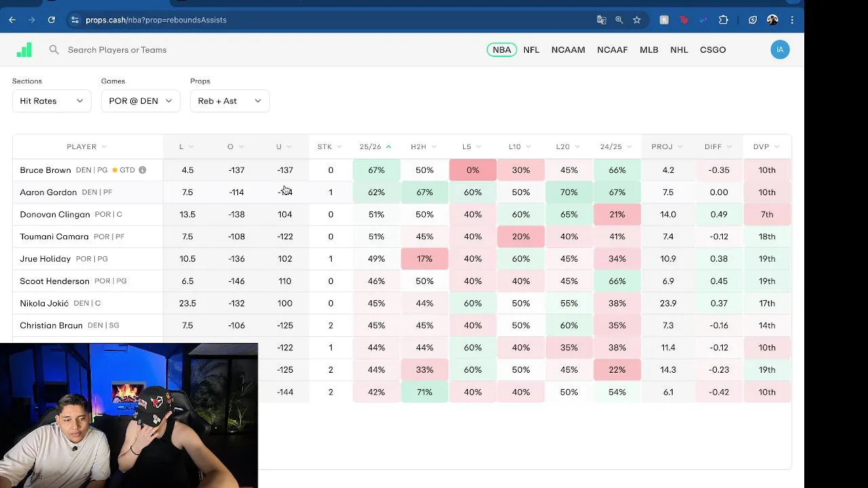Click the browser back arrow
This screenshot has width=868, height=488.
(x=12, y=20)
